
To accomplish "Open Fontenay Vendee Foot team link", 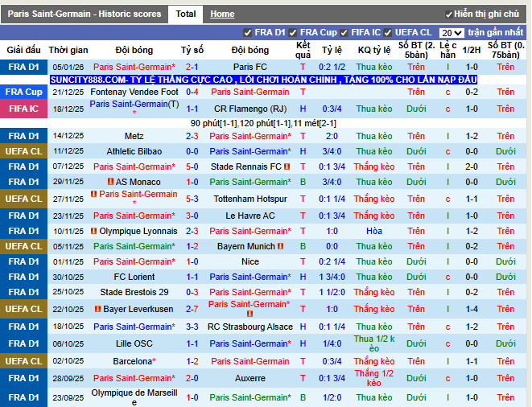I will pos(134,92).
